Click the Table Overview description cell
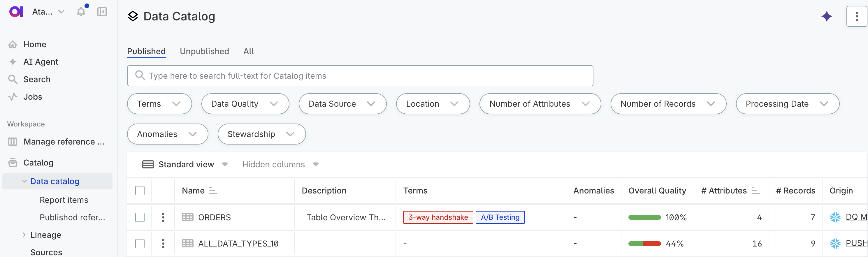 pyautogui.click(x=346, y=217)
